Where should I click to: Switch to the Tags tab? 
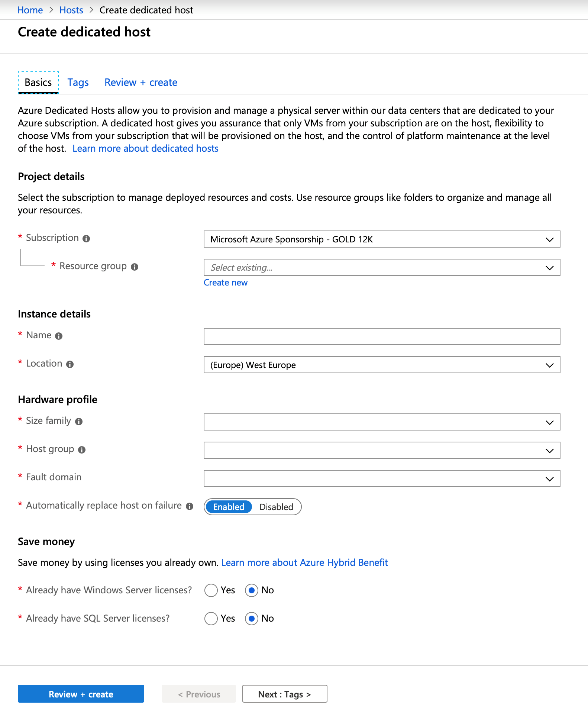pyautogui.click(x=78, y=83)
